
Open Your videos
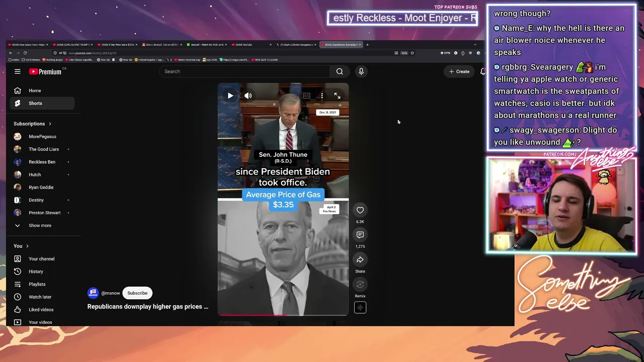point(42,322)
